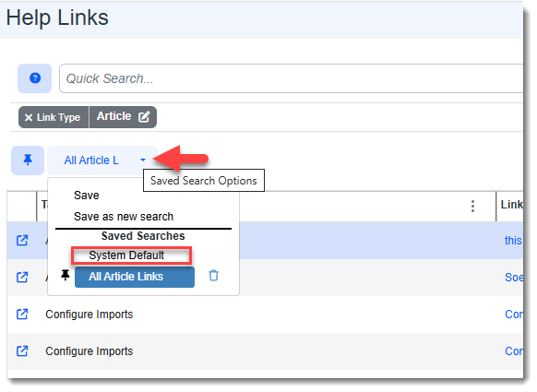Remove the Link Type filter with X
This screenshot has width=537, height=392.
(29, 118)
